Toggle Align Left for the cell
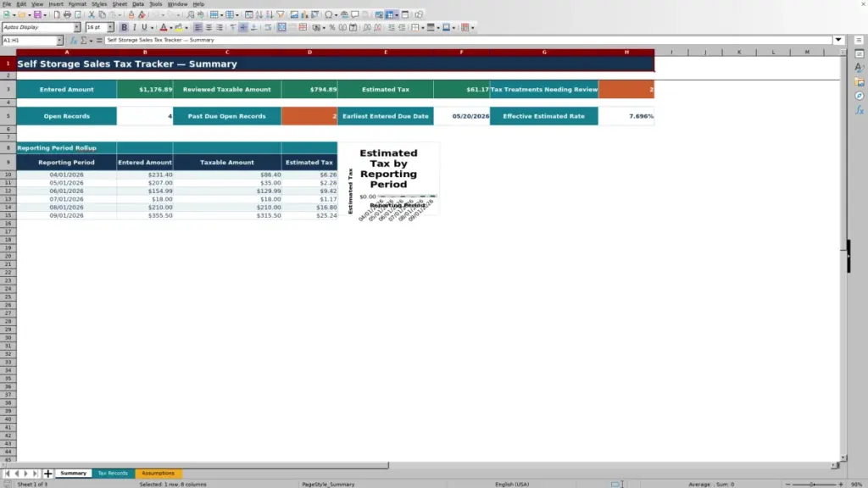 [198, 28]
